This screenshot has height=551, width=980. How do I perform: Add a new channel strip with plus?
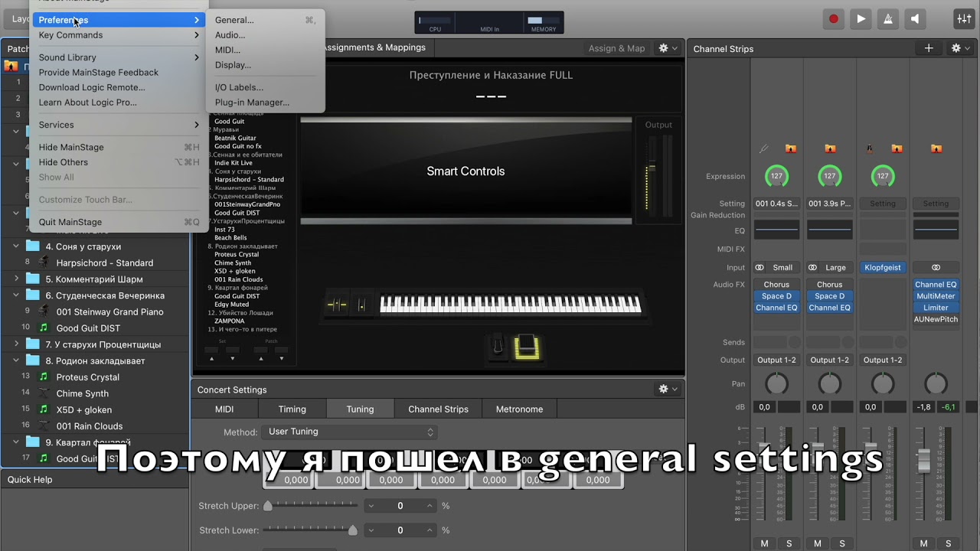pyautogui.click(x=929, y=48)
